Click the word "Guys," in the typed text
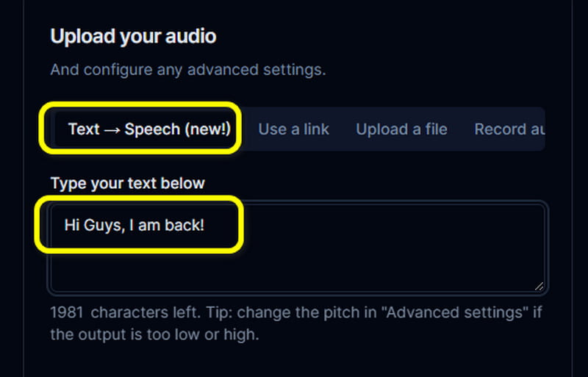588x377 pixels. 104,225
